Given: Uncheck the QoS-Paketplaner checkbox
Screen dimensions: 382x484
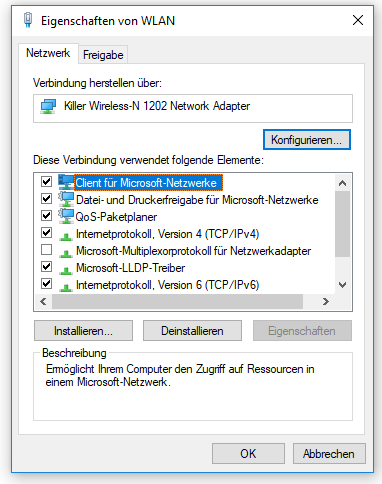Looking at the screenshot, I should click(x=47, y=216).
